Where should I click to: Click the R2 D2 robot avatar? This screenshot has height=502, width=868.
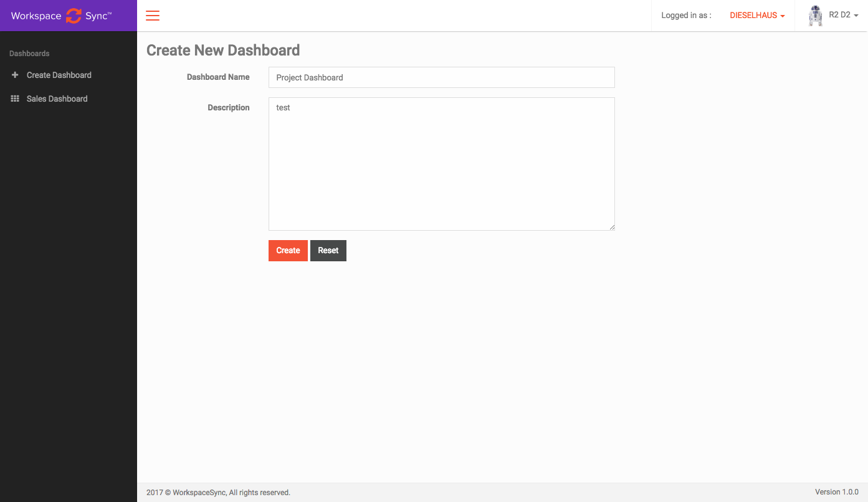(815, 16)
